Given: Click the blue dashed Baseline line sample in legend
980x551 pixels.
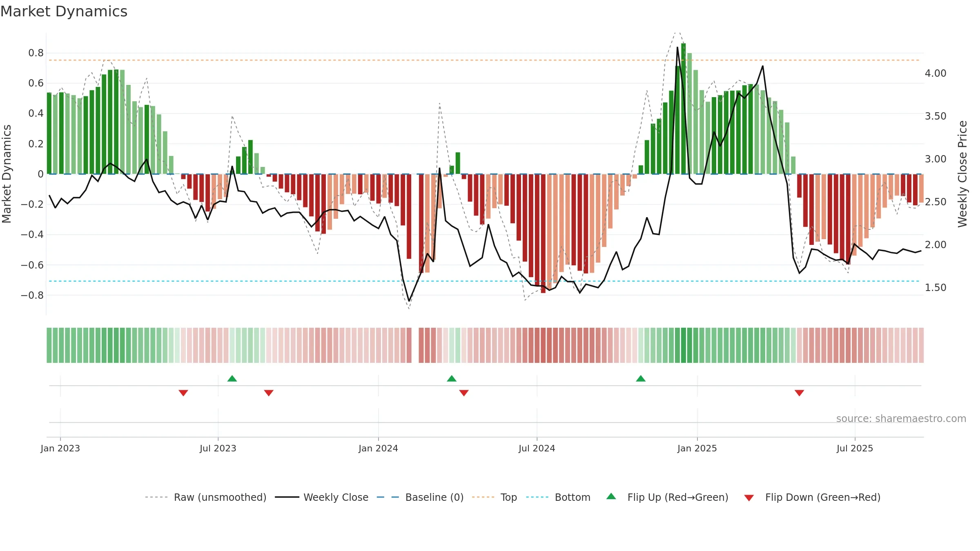Looking at the screenshot, I should 388,497.
